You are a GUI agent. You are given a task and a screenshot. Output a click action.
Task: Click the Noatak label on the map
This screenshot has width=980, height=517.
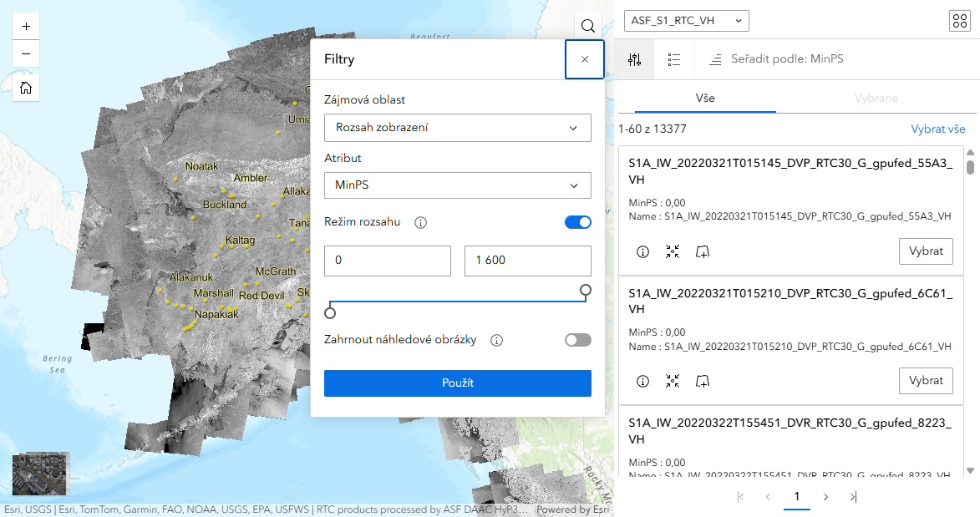[x=202, y=166]
